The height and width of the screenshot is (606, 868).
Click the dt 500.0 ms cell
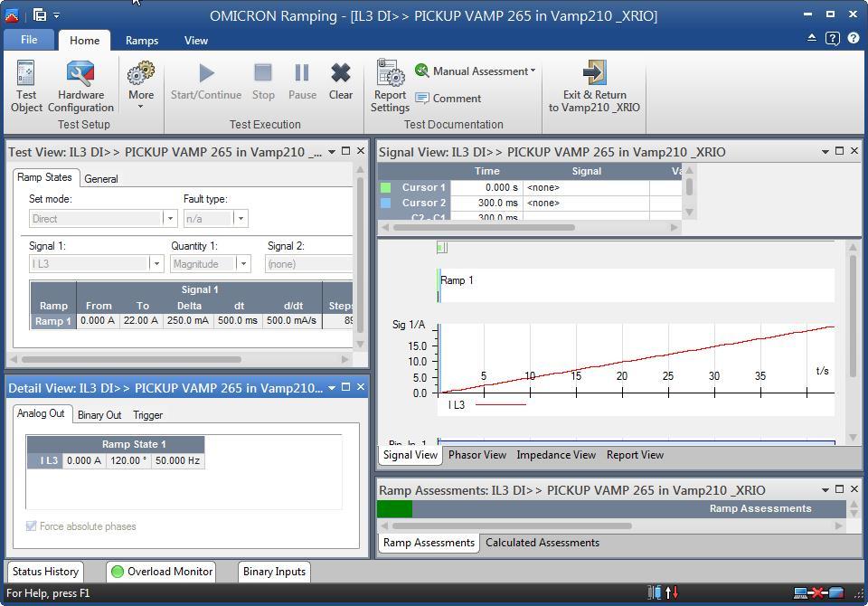click(238, 321)
